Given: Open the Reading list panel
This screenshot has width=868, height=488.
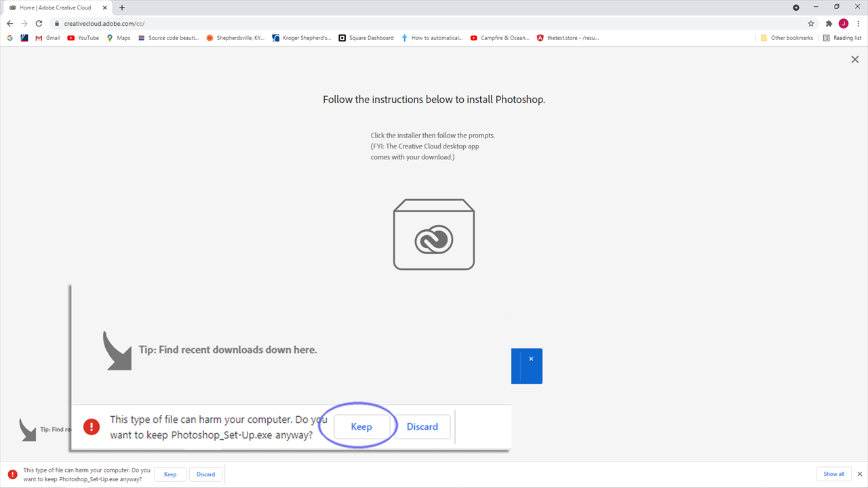Looking at the screenshot, I should tap(842, 38).
